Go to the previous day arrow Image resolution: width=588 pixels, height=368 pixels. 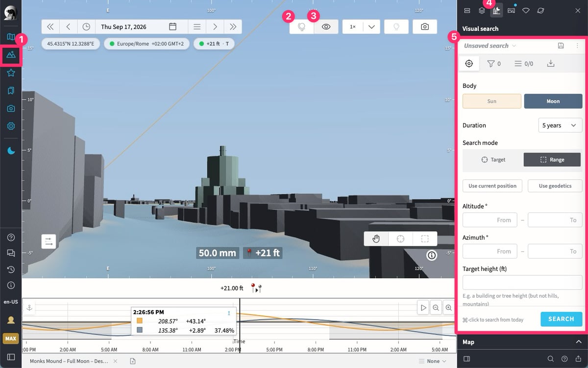point(68,26)
